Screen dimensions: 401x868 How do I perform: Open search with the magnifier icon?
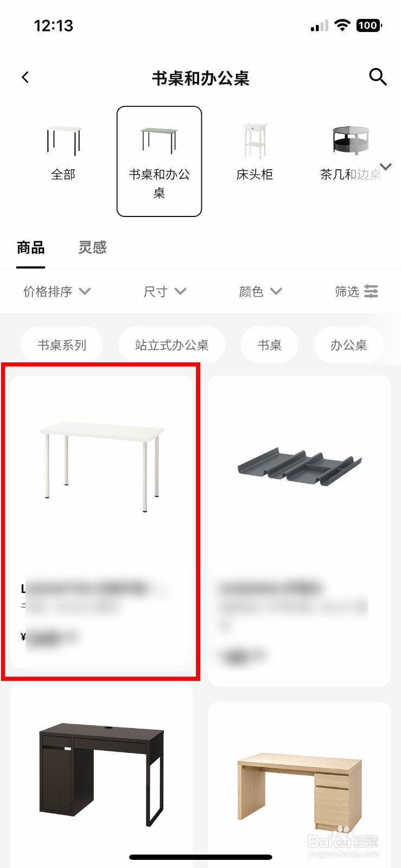point(378,77)
